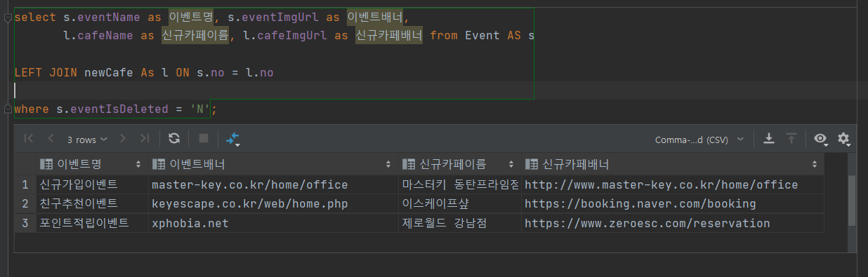Select row number 3 in the results
This screenshot has height=277, width=868.
coord(25,224)
